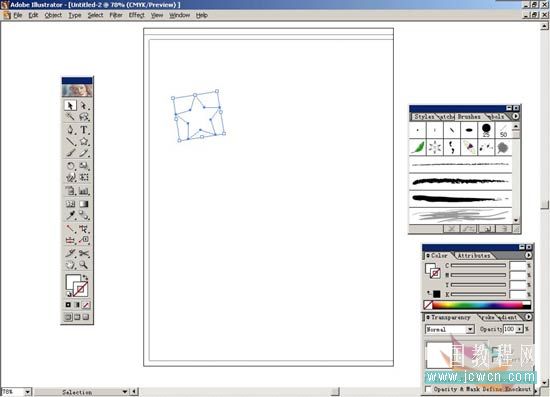Select the Scale tool
550x397 pixels.
[x=84, y=166]
